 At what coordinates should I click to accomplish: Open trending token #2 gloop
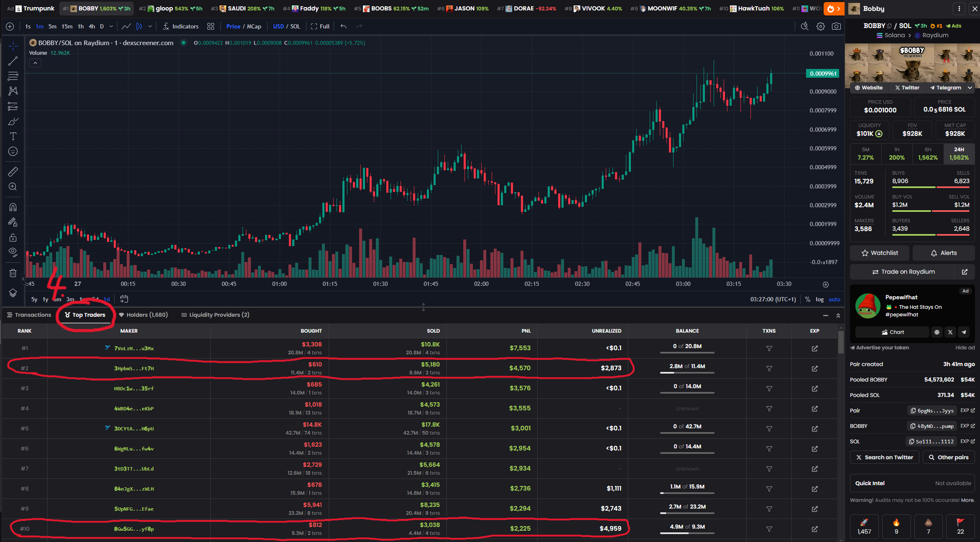171,8
